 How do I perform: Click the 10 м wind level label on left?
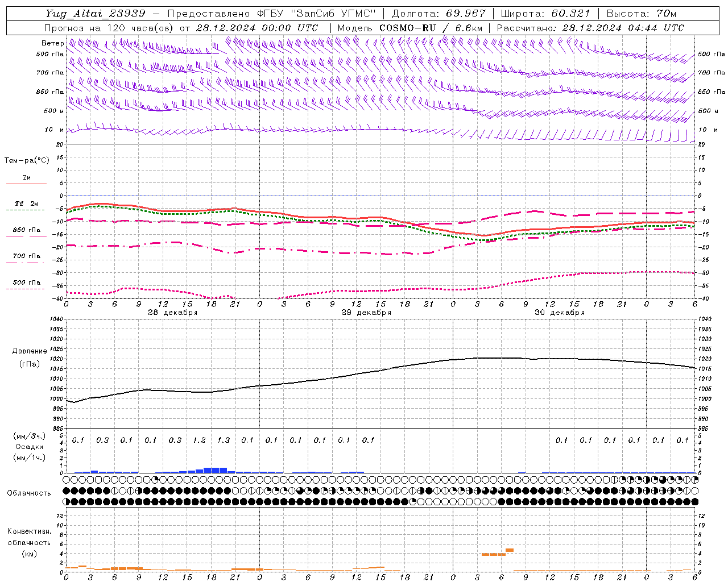[55, 130]
